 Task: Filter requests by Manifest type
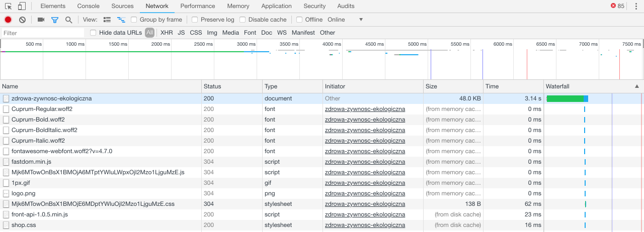[x=303, y=33]
